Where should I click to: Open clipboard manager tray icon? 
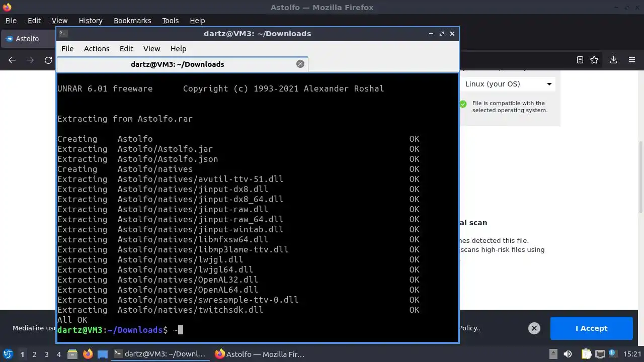pyautogui.click(x=586, y=354)
